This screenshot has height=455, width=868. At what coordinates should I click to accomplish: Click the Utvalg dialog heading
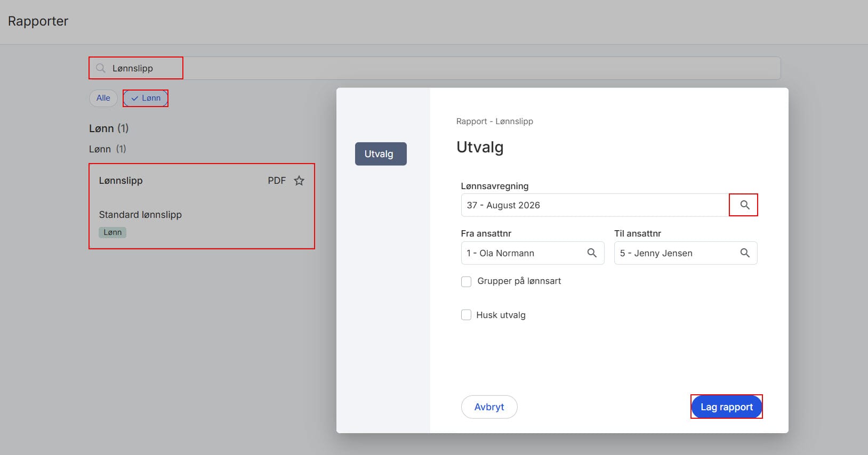click(480, 147)
